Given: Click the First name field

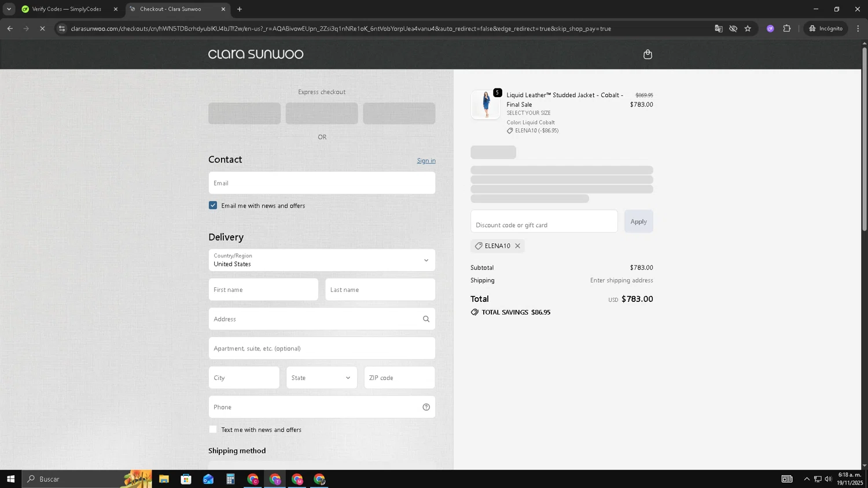Looking at the screenshot, I should click(x=263, y=290).
